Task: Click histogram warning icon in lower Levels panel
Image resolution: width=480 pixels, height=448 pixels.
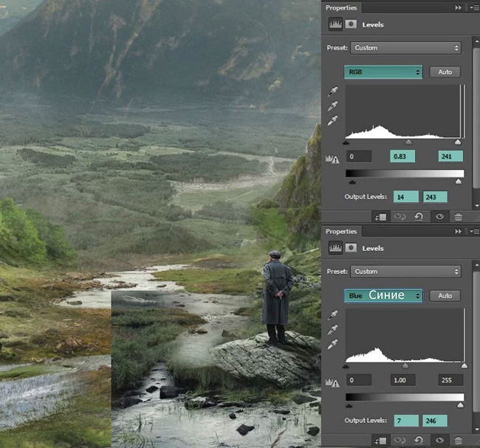Action: 332,383
